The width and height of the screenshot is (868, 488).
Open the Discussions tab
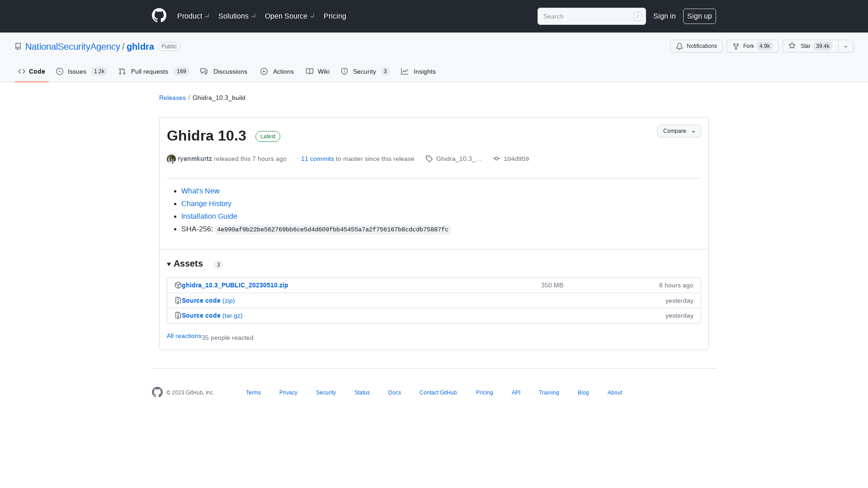pos(224,71)
